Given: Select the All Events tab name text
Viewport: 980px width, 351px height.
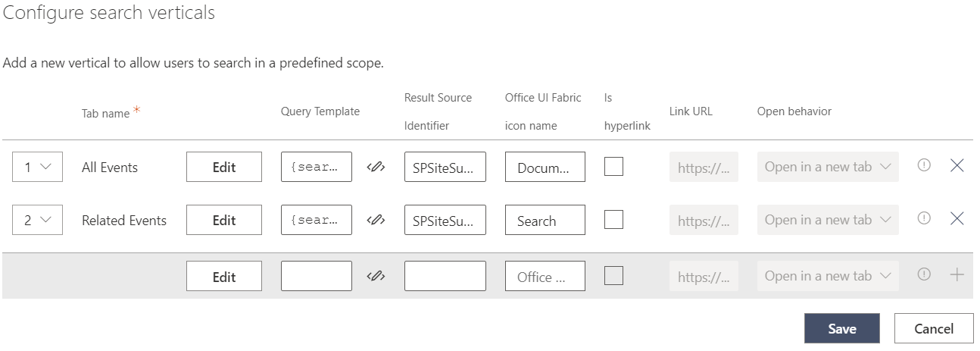Looking at the screenshot, I should 110,168.
